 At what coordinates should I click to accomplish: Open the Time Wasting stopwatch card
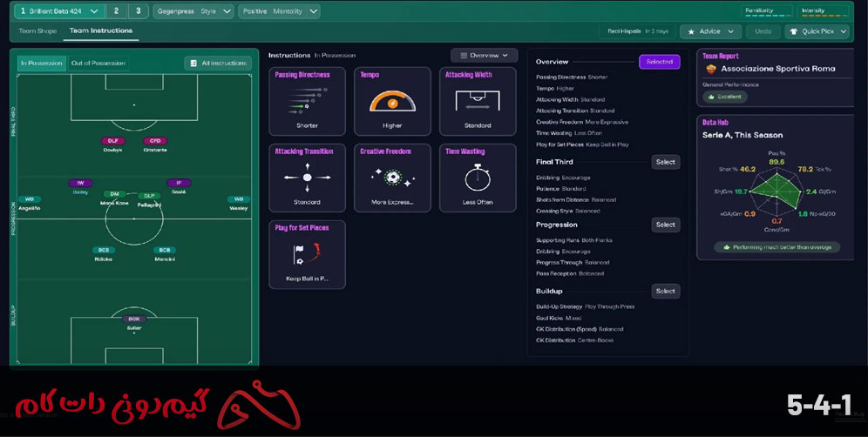(x=478, y=178)
